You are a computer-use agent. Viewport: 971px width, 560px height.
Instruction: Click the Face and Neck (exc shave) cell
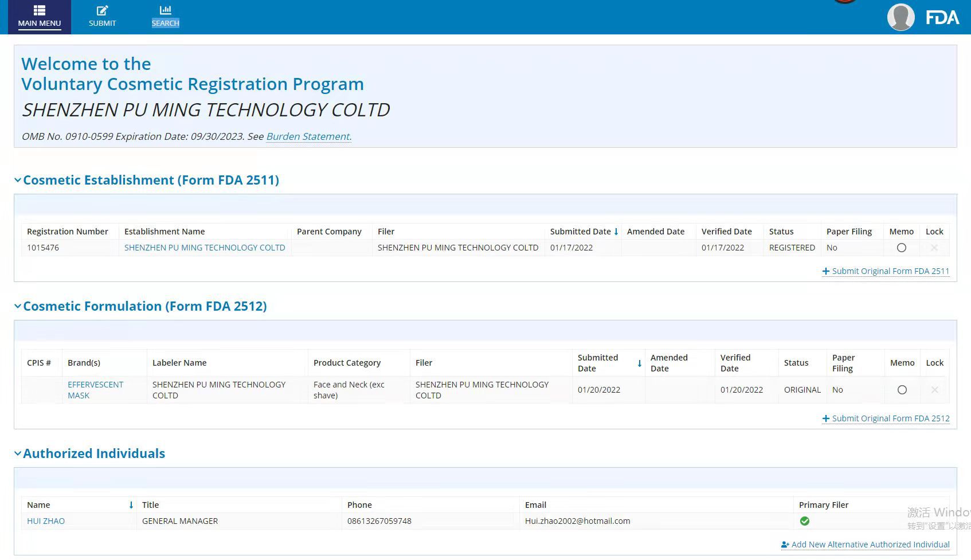[x=349, y=390]
